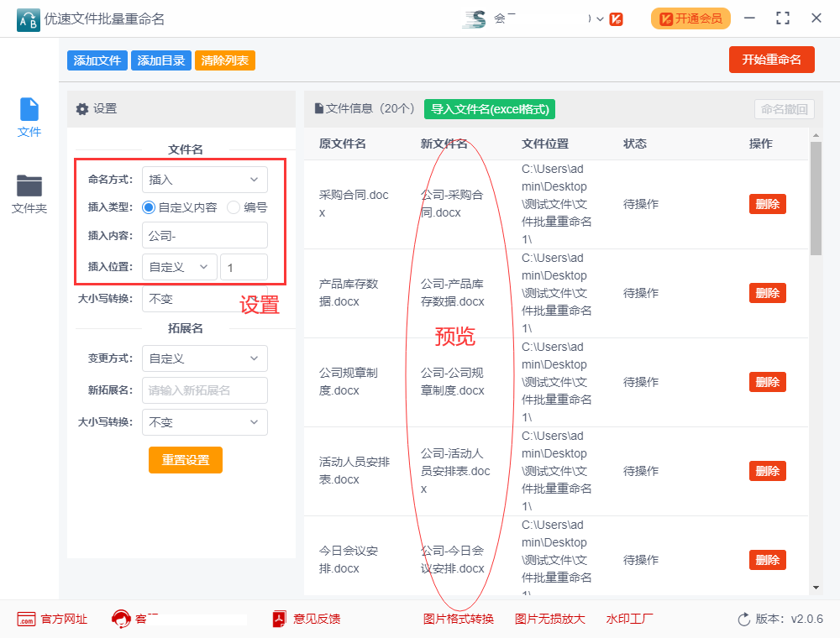Viewport: 840px width, 638px height.
Task: Open the 图片格式转换 link
Action: pyautogui.click(x=459, y=620)
